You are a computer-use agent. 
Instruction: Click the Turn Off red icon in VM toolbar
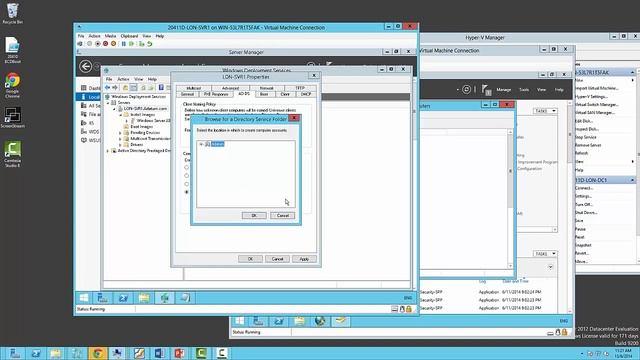[105, 44]
